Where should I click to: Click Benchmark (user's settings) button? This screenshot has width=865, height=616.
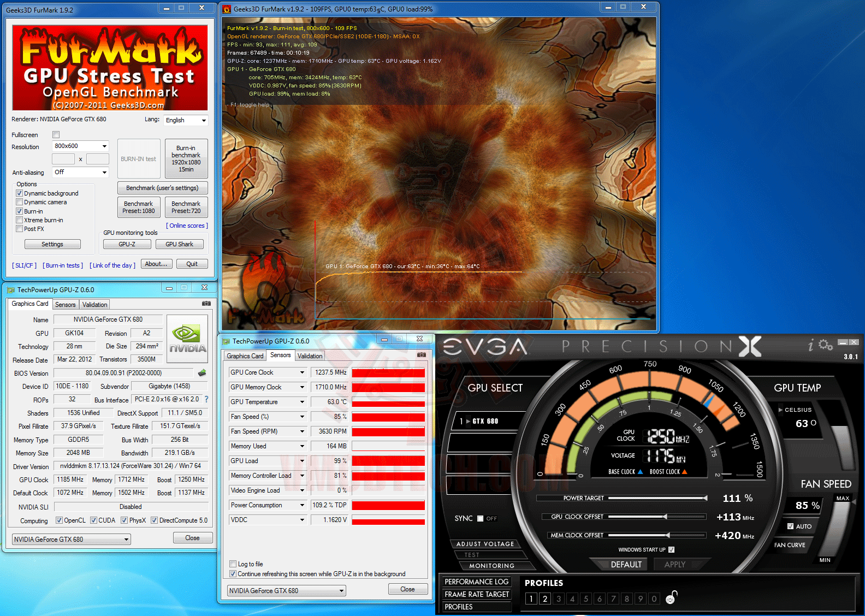pos(162,188)
